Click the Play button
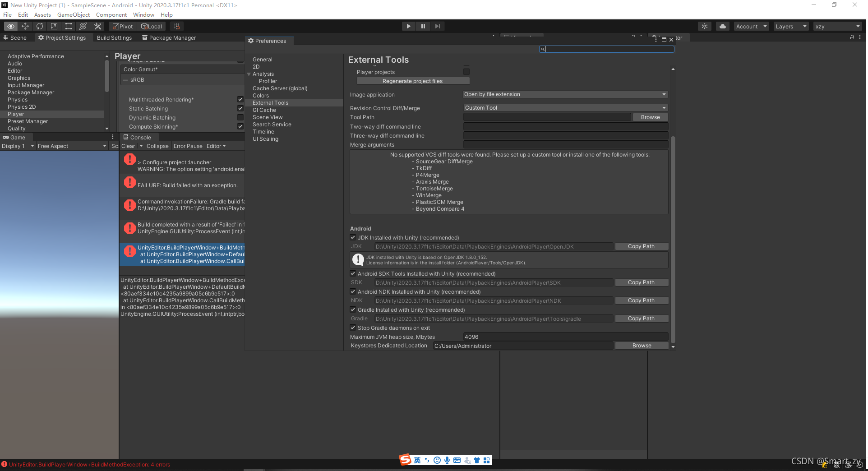This screenshot has width=868, height=471. [x=409, y=26]
